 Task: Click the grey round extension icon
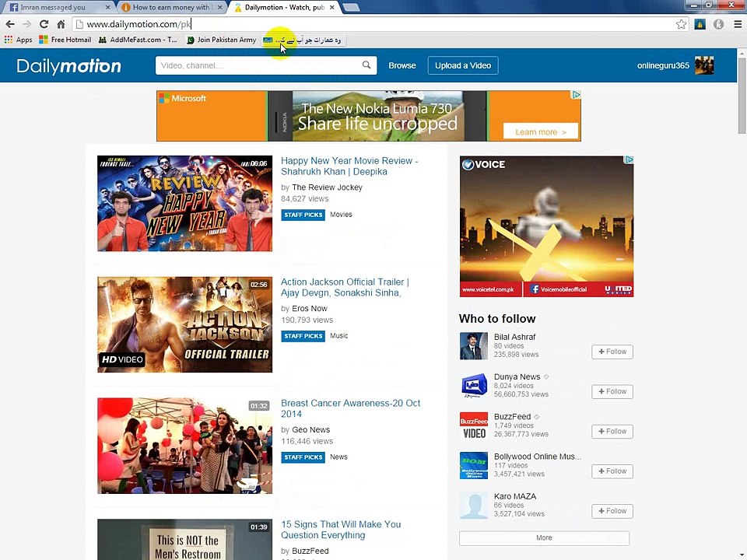pyautogui.click(x=718, y=24)
